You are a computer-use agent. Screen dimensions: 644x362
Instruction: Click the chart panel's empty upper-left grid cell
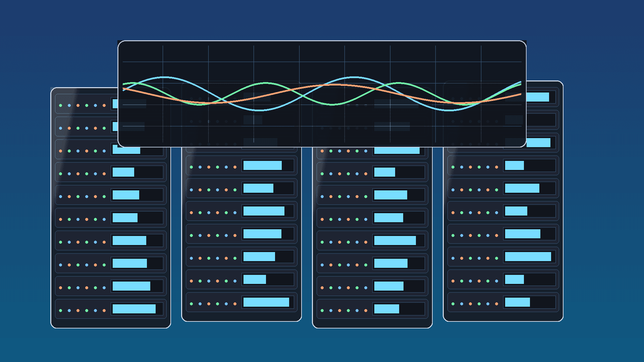click(143, 54)
